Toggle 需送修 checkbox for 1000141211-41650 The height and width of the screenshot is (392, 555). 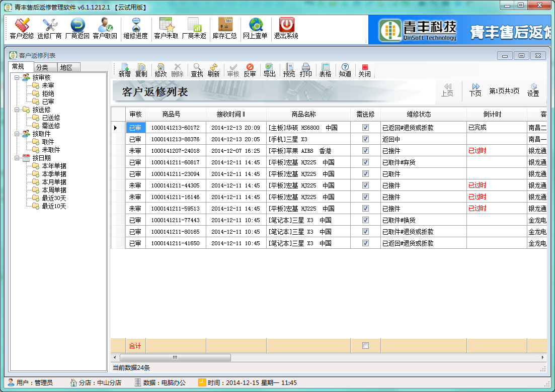[366, 243]
